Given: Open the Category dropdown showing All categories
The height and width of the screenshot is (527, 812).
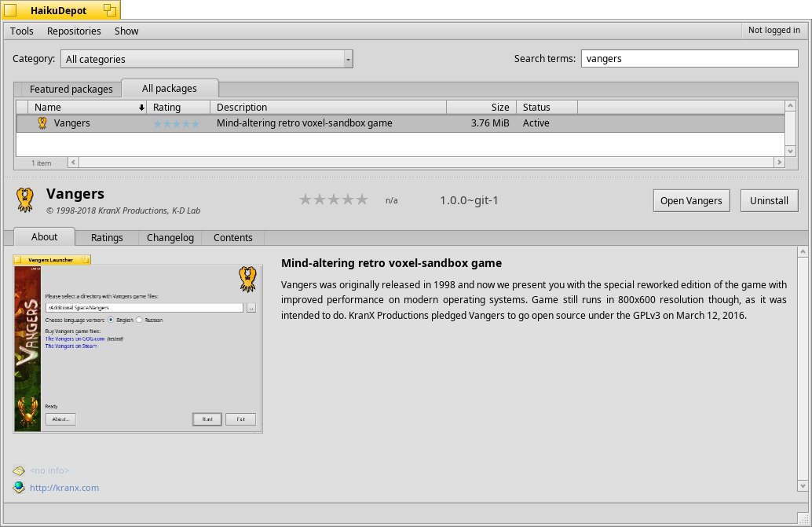Looking at the screenshot, I should coord(207,59).
